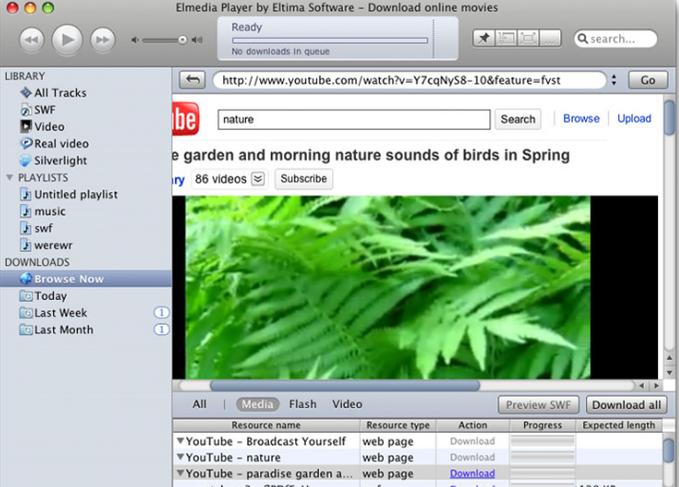Go back with the browser back arrow
Screen dimensions: 679x487
click(192, 80)
